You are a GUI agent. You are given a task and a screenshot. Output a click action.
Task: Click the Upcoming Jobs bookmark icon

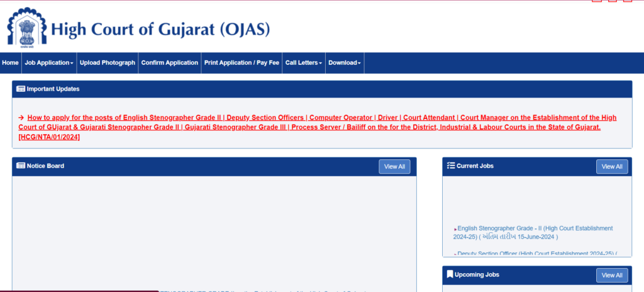tap(450, 275)
